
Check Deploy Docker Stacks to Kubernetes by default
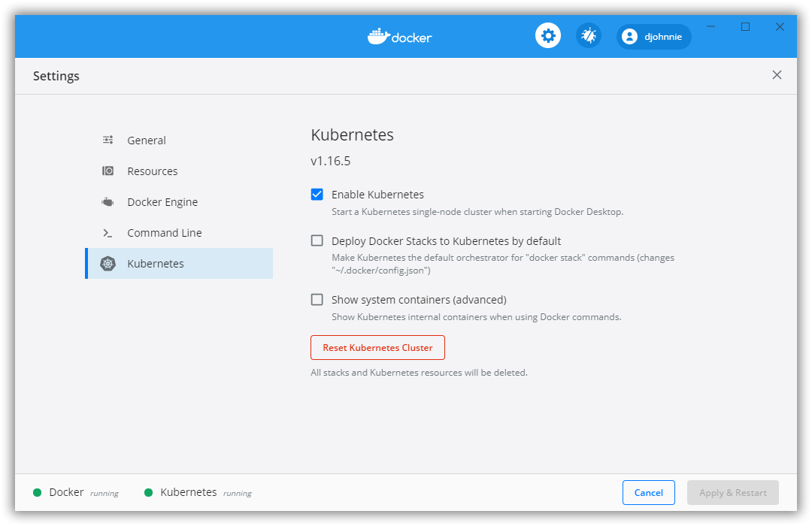coord(317,240)
